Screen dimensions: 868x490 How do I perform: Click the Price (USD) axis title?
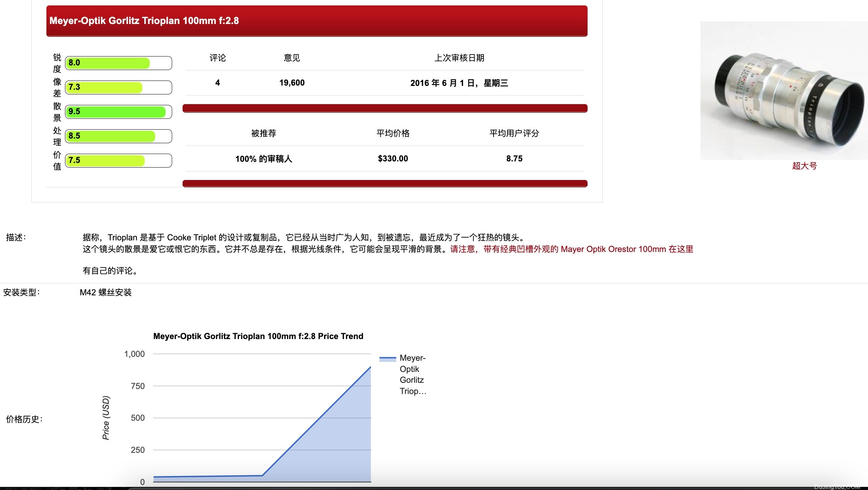pyautogui.click(x=106, y=418)
